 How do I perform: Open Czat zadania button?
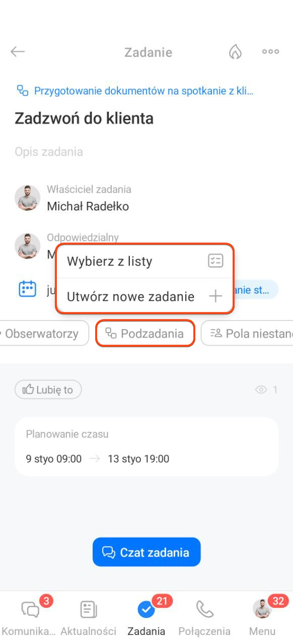pos(146,552)
